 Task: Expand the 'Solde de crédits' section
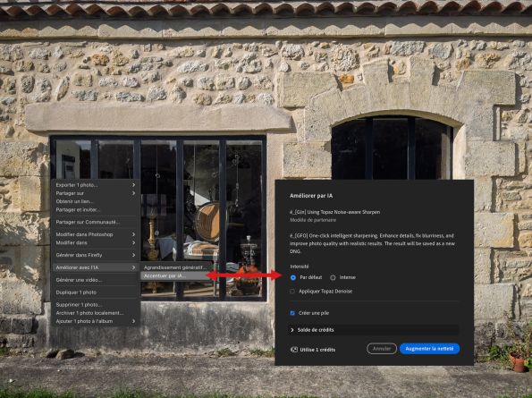tap(374, 330)
